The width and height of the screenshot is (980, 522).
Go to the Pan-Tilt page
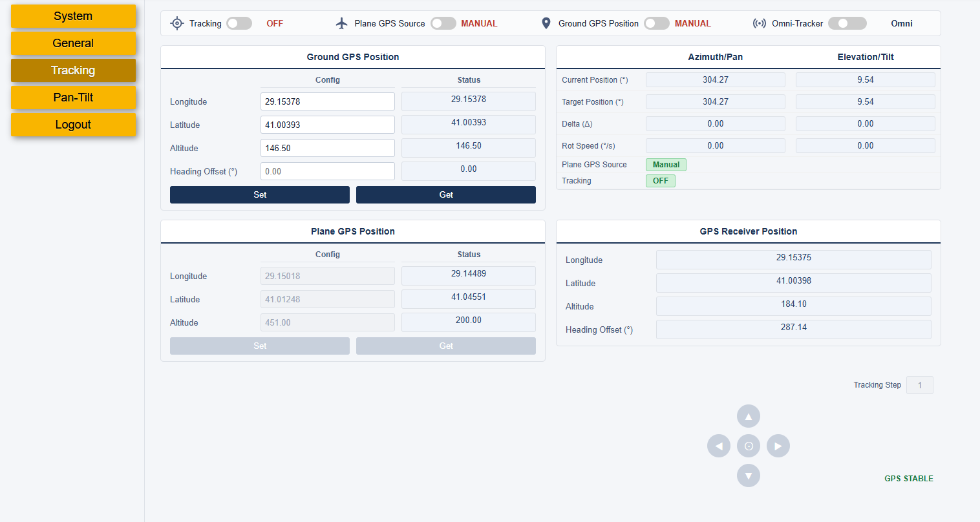point(73,98)
